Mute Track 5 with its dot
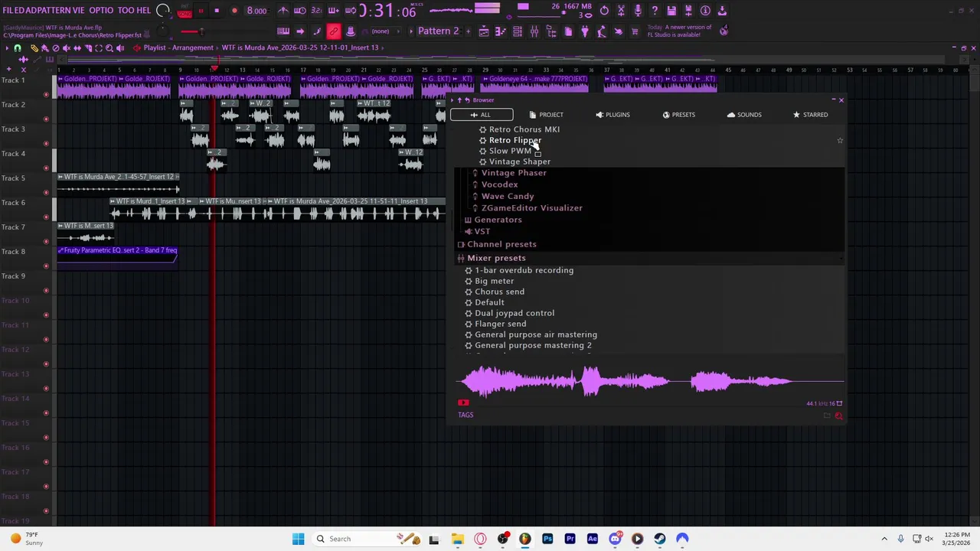980x551 pixels. 46,193
